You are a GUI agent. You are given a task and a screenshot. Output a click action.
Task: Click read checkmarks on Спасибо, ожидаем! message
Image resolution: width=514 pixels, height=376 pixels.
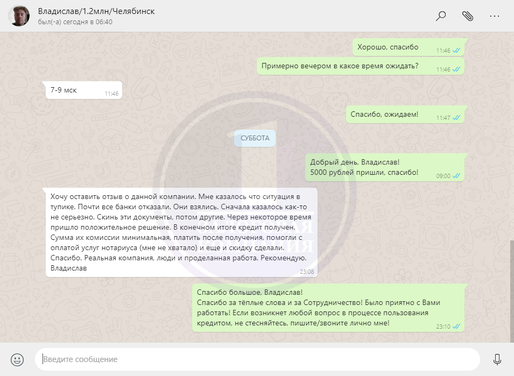(x=456, y=118)
